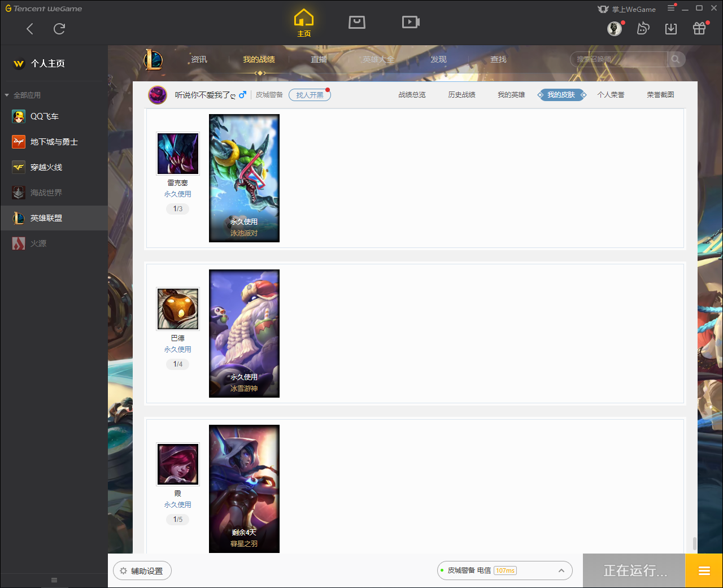Switch to 个人荣誉 sub-tab

coord(611,95)
